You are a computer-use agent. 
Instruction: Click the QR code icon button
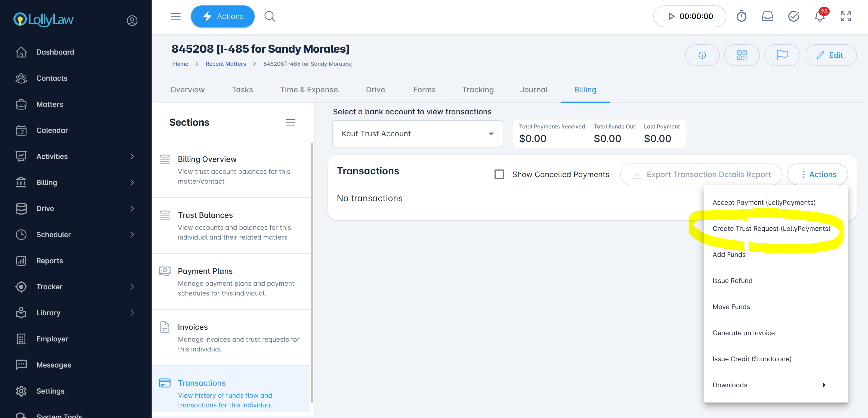pos(742,55)
